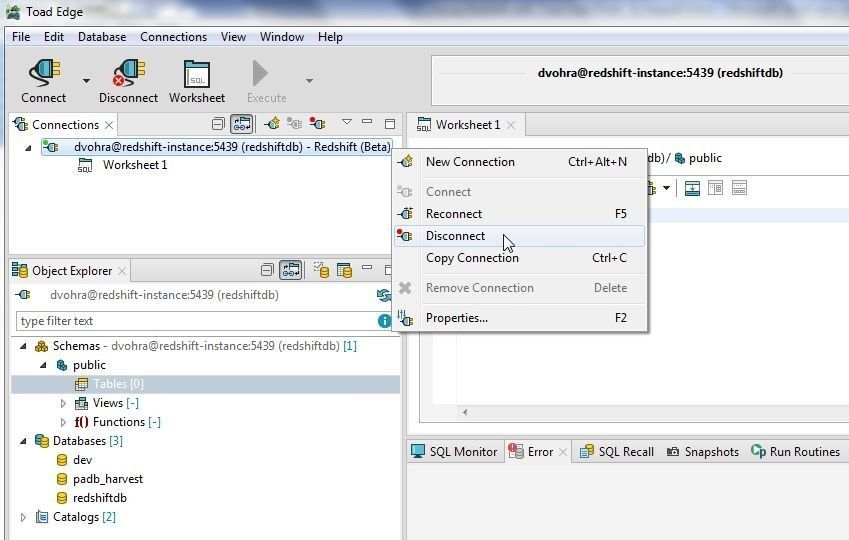
Task: Click grayed Connect context menu entry
Action: coord(520,192)
